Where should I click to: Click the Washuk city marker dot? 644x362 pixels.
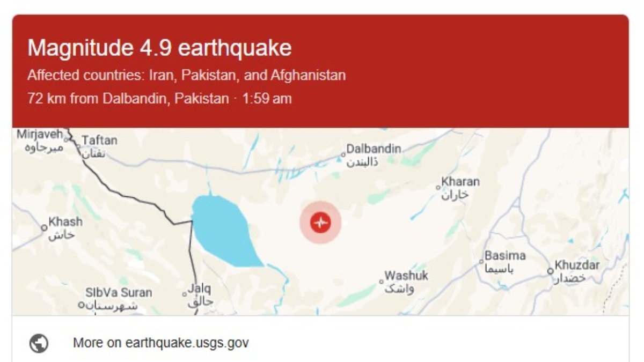coord(382,281)
